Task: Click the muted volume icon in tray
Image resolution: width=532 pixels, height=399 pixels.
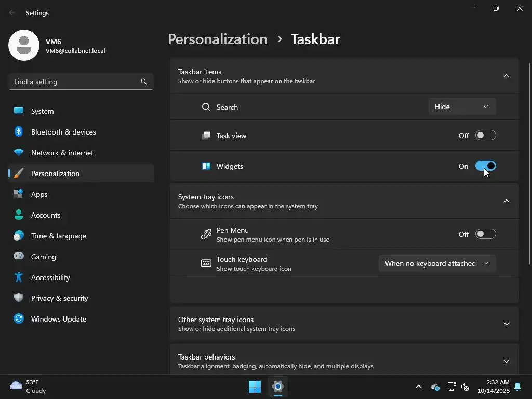Action: tap(465, 387)
